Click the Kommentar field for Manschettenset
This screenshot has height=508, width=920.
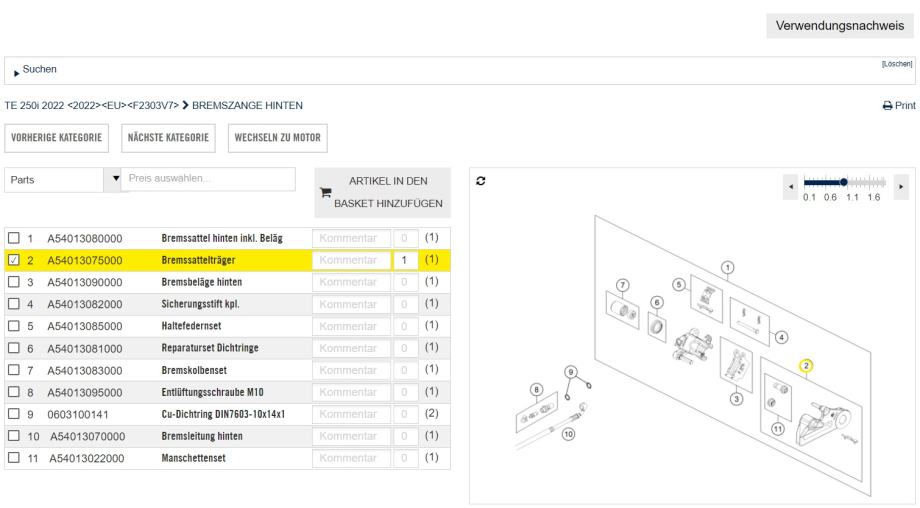pyautogui.click(x=349, y=458)
